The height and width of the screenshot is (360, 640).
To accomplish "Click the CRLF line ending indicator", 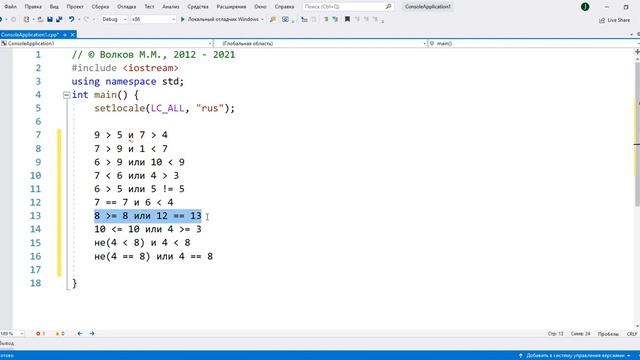I will 632,334.
